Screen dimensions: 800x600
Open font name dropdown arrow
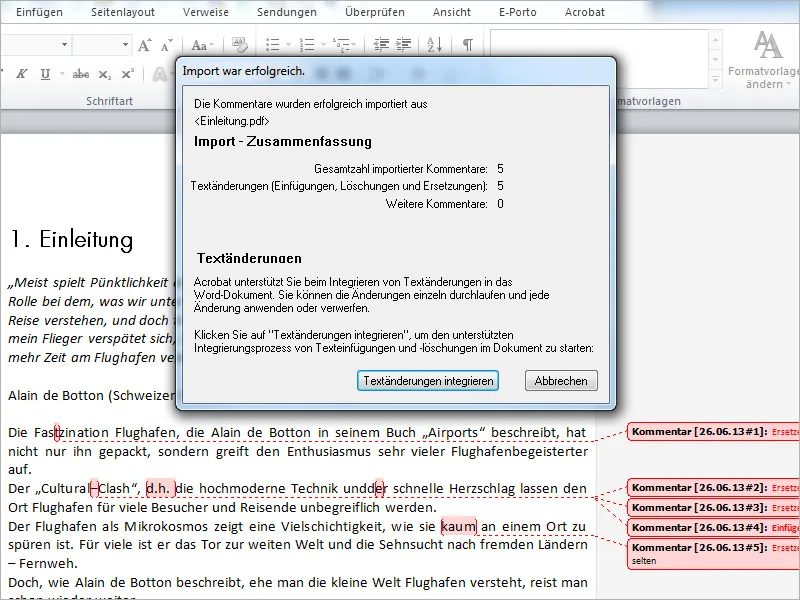click(x=64, y=45)
